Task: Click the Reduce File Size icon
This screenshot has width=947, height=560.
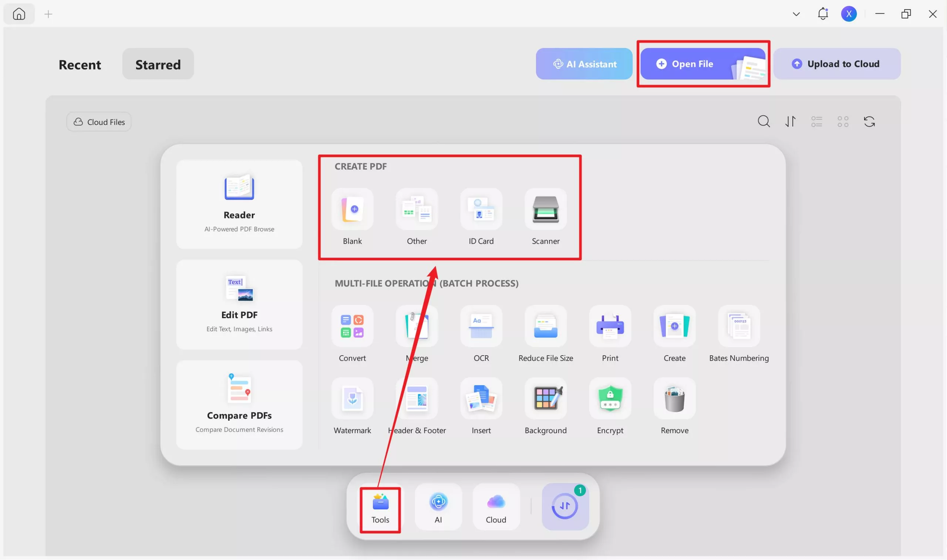Action: coord(545,327)
